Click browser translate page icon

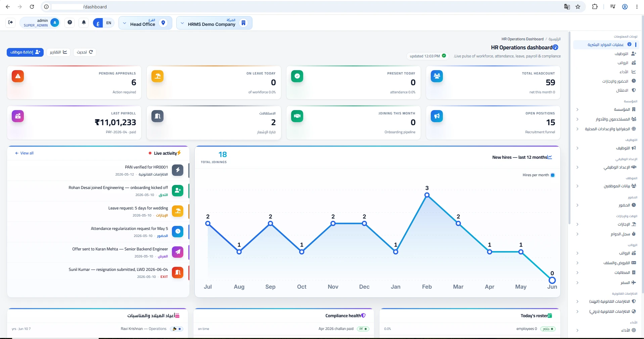coord(567,7)
